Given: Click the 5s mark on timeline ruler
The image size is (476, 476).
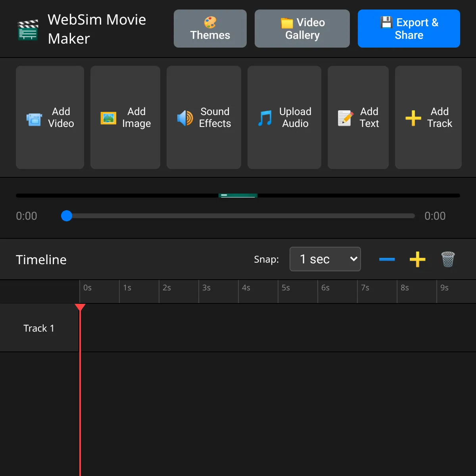Looking at the screenshot, I should click(x=286, y=288).
